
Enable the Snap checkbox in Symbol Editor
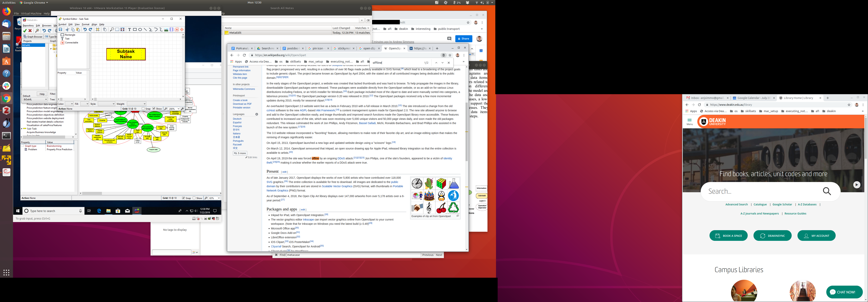pyautogui.click(x=143, y=109)
